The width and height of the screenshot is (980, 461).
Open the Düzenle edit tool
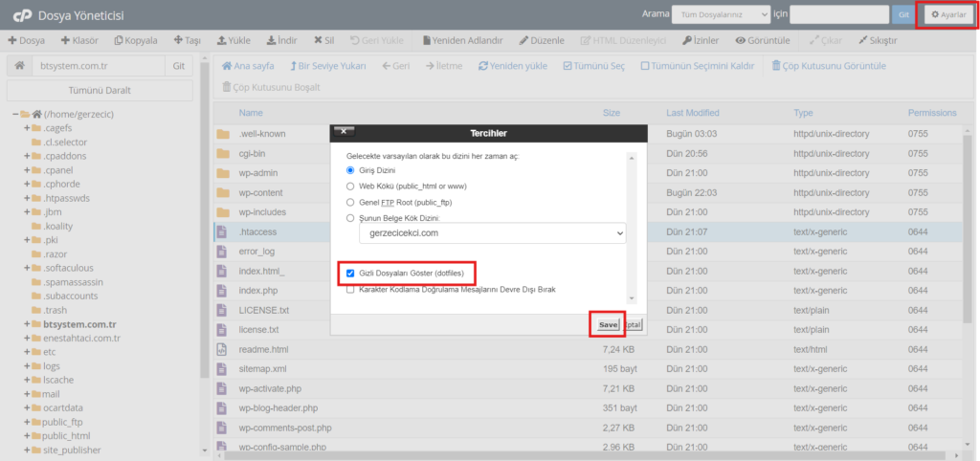(542, 40)
